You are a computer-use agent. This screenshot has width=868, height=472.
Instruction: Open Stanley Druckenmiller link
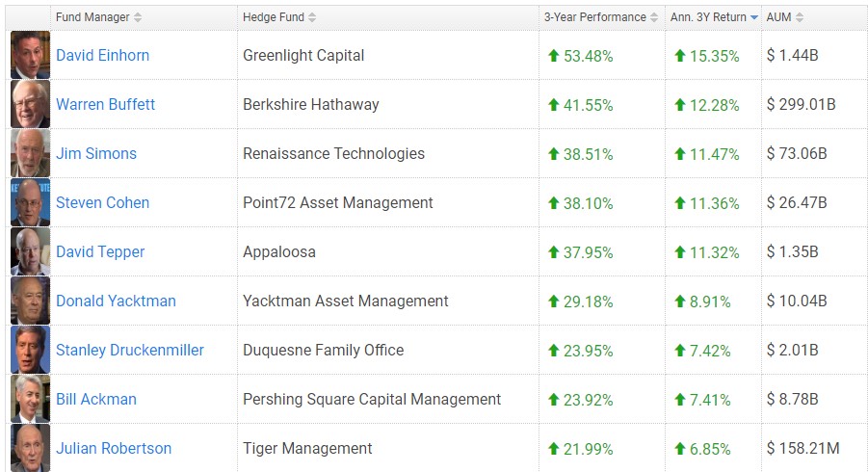(130, 351)
